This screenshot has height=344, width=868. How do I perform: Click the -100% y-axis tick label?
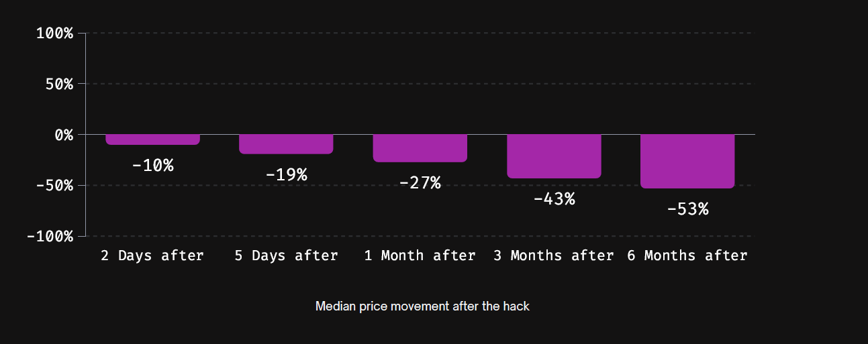coord(50,236)
